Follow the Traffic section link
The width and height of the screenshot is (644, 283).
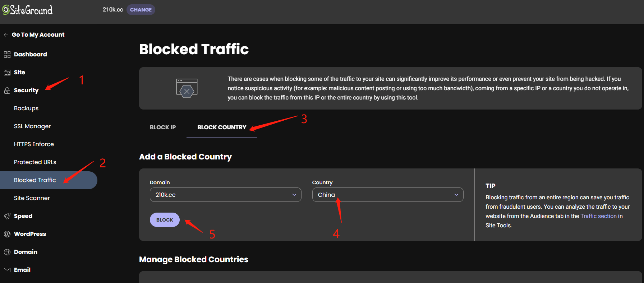pos(598,216)
